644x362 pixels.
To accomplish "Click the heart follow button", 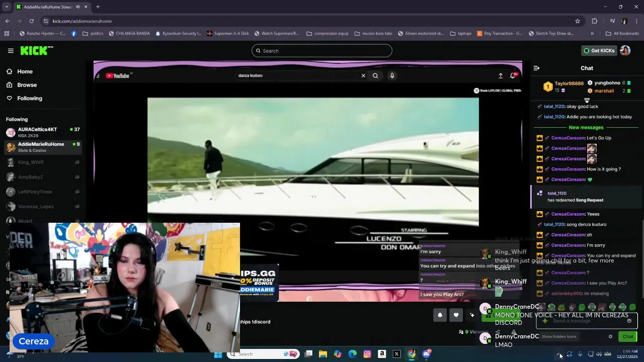I will [x=456, y=315].
